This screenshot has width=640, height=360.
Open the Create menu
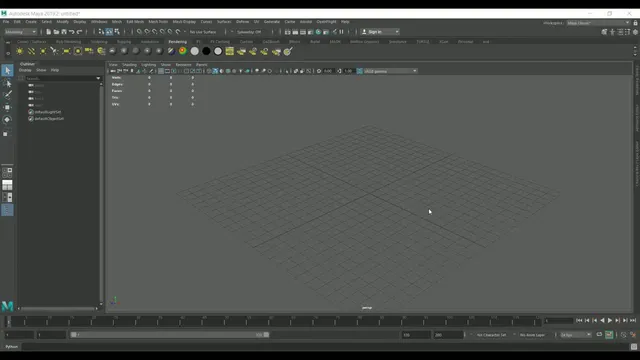(x=31, y=22)
